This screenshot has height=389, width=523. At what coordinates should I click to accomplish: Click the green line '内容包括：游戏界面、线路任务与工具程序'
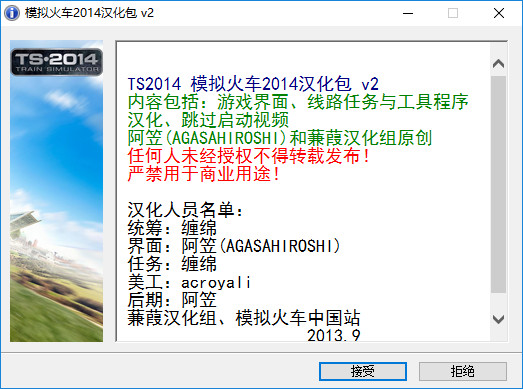298,102
